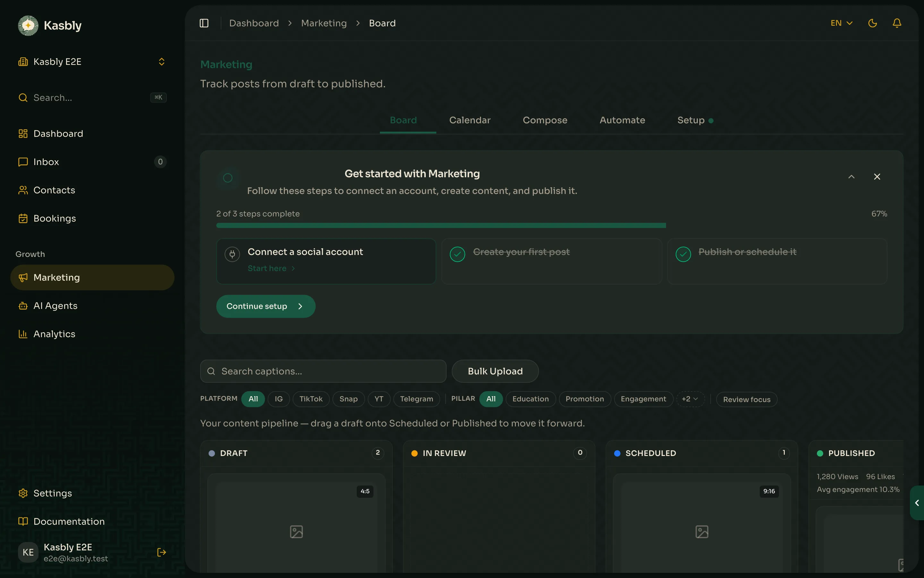Image resolution: width=924 pixels, height=578 pixels.
Task: Click the Publish or schedule it step
Action: (x=777, y=261)
